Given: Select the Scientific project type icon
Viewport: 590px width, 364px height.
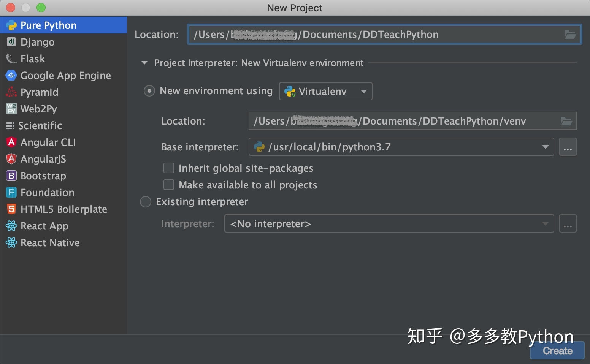Looking at the screenshot, I should 11,125.
